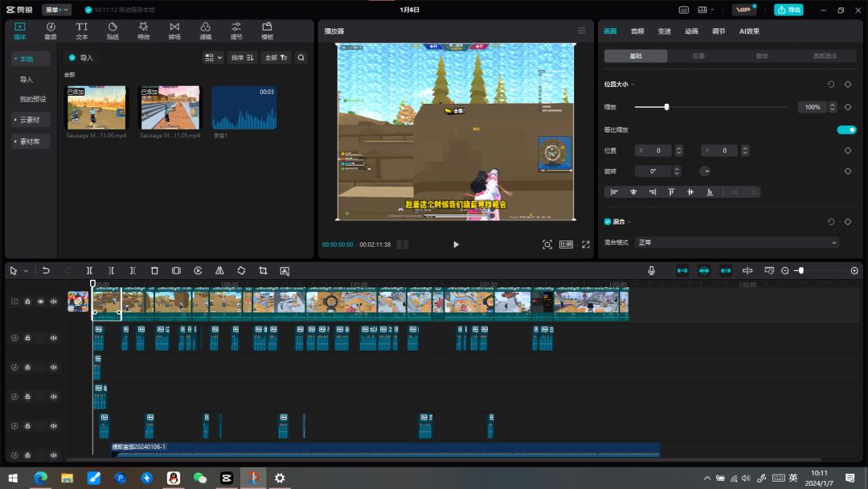Open the 转场 (transitions) panel
This screenshot has height=489, width=868.
tap(174, 31)
